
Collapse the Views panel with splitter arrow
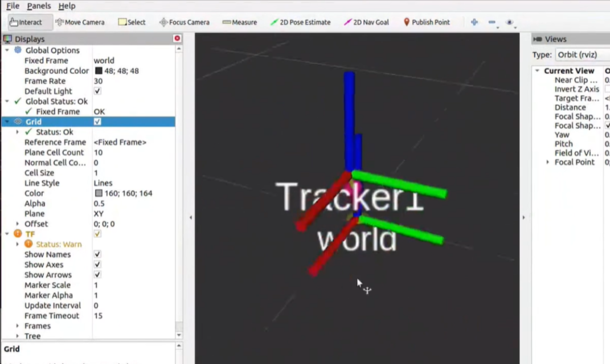point(523,218)
